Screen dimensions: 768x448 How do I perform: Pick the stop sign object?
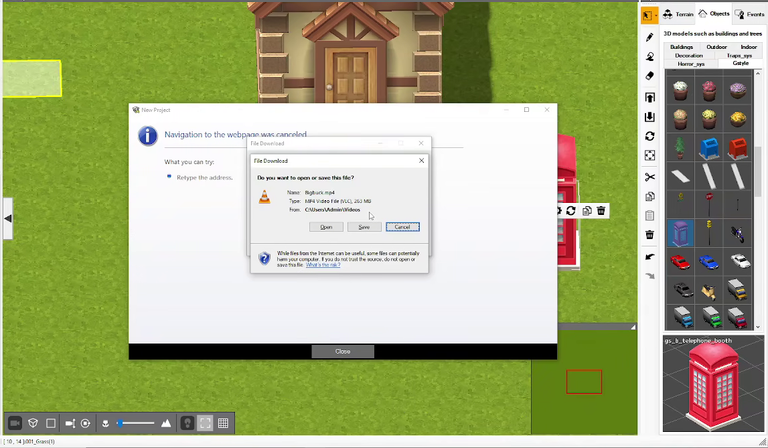tap(708, 204)
